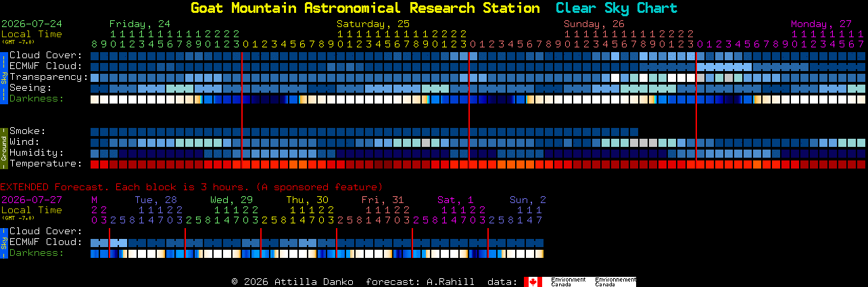Click the Friday, 24 date header
The image size is (868, 287).
coord(140,24)
